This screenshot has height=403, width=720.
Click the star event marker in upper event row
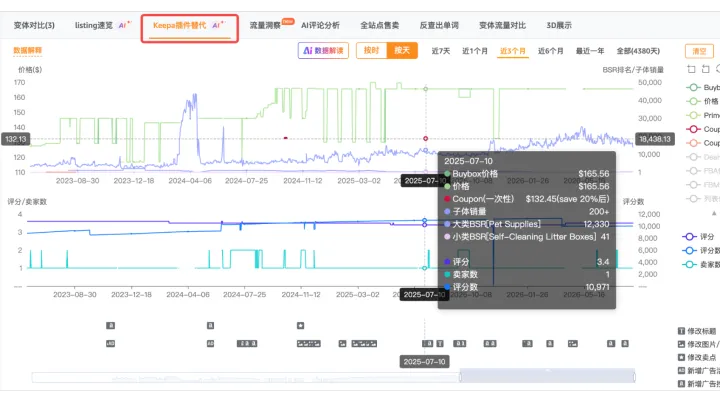[300, 325]
